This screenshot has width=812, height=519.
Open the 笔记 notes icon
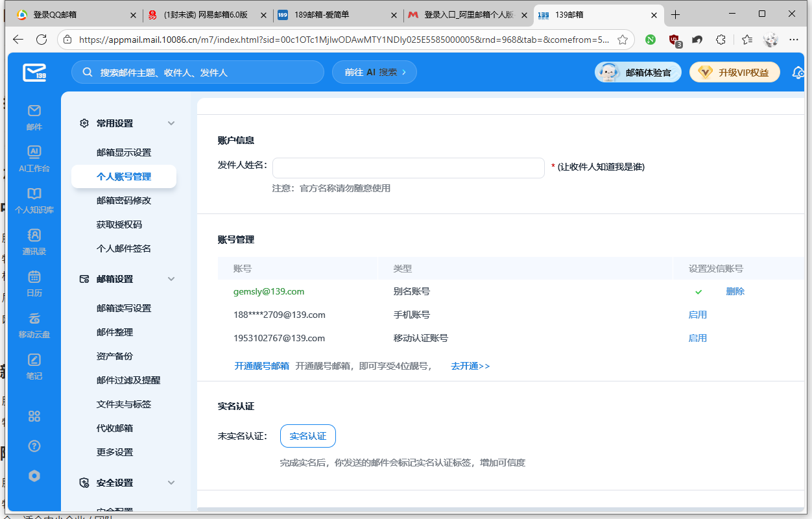tap(34, 366)
